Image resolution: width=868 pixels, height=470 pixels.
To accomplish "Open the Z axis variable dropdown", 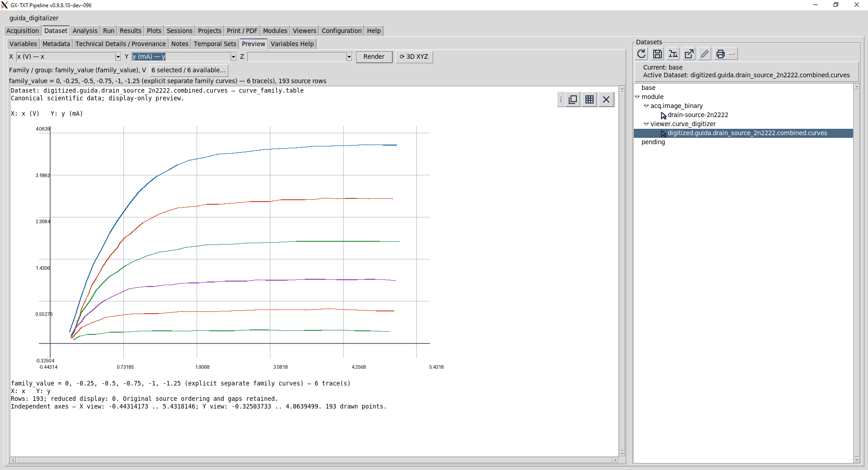I will pyautogui.click(x=349, y=57).
